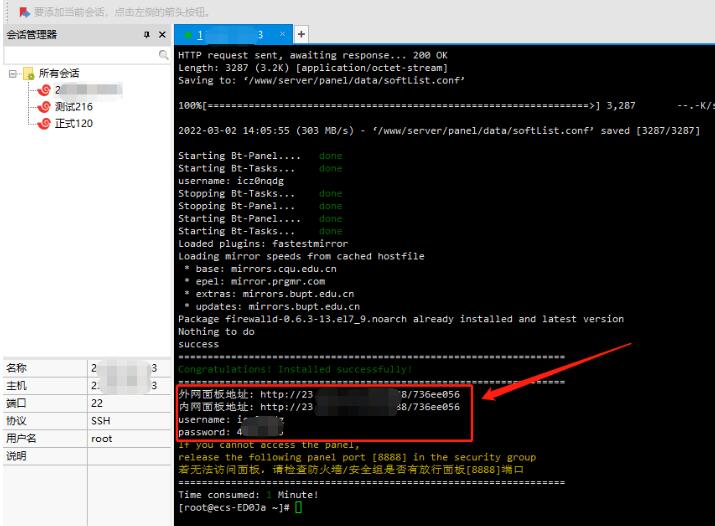Click the swirl icon next to 正式120

[x=43, y=123]
